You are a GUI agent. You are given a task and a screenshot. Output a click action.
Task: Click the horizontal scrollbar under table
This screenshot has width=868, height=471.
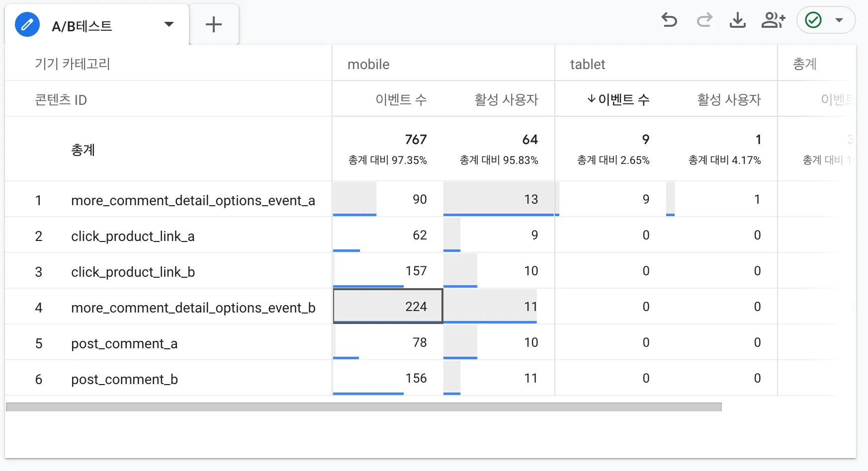[x=363, y=407]
